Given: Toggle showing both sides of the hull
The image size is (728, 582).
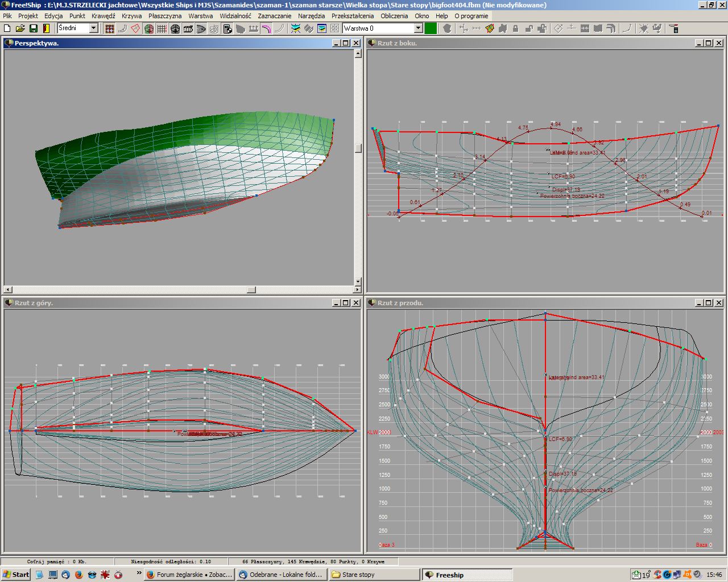Looking at the screenshot, I should [x=149, y=28].
